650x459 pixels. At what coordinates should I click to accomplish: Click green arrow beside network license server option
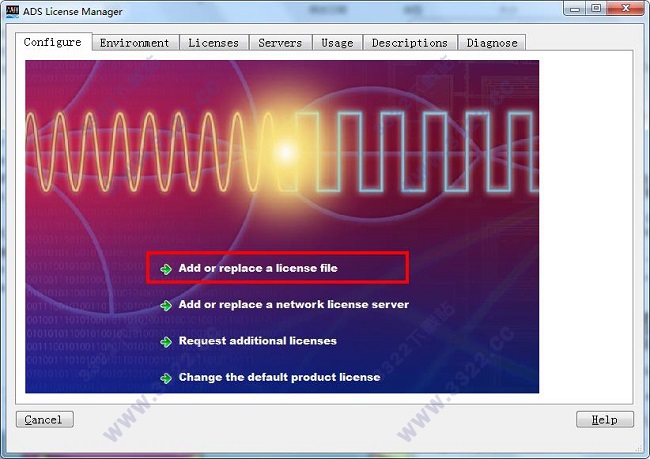point(166,306)
